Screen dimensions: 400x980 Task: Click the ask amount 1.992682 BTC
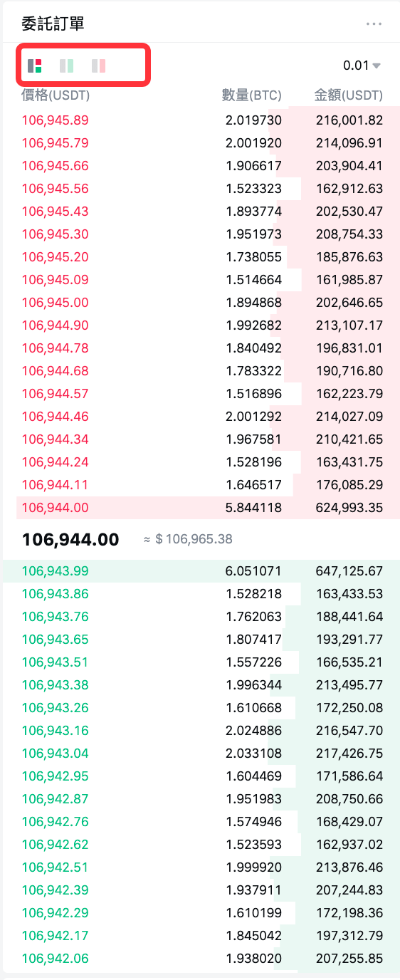(253, 325)
